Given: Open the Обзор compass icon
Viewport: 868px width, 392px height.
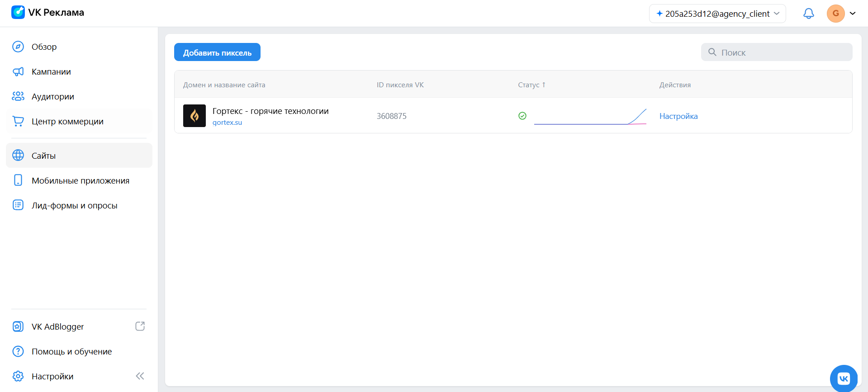Looking at the screenshot, I should click(18, 47).
